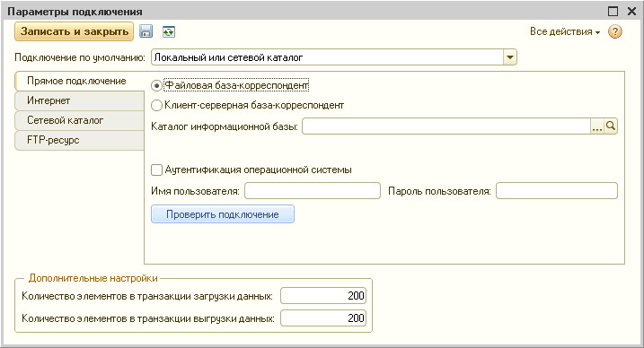The image size is (644, 348).
Task: Enable Аутентификация операционной системы checkbox
Action: (156, 170)
